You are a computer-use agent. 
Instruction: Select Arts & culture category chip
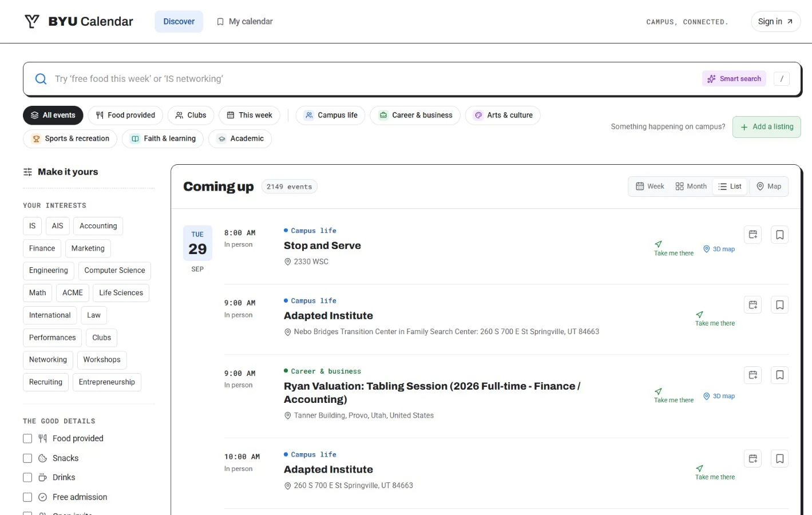tap(503, 116)
